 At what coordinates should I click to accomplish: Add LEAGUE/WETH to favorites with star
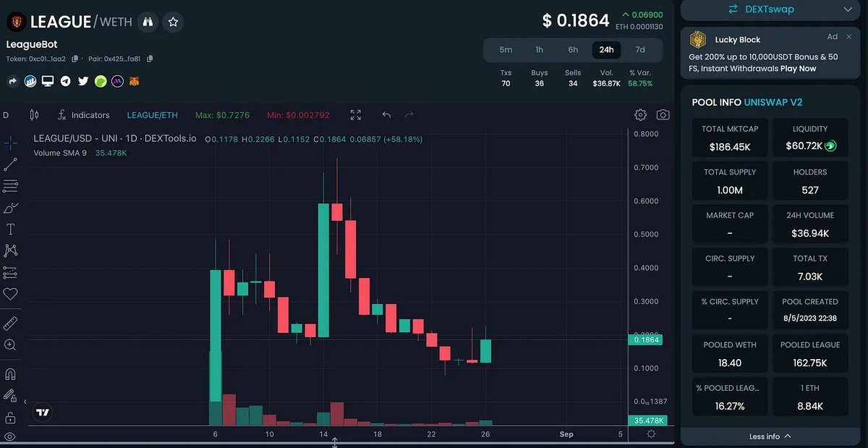(x=173, y=22)
